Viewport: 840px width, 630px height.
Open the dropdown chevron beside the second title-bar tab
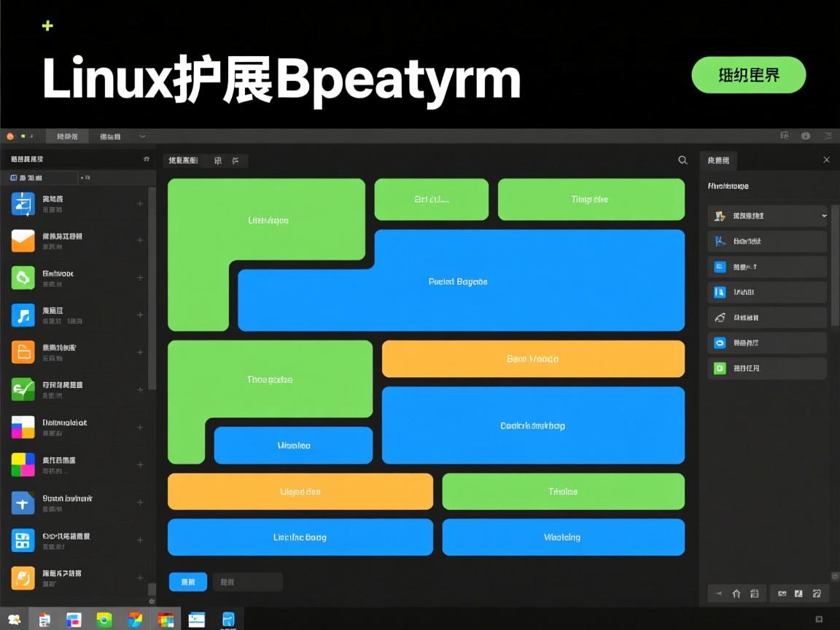pos(143,136)
